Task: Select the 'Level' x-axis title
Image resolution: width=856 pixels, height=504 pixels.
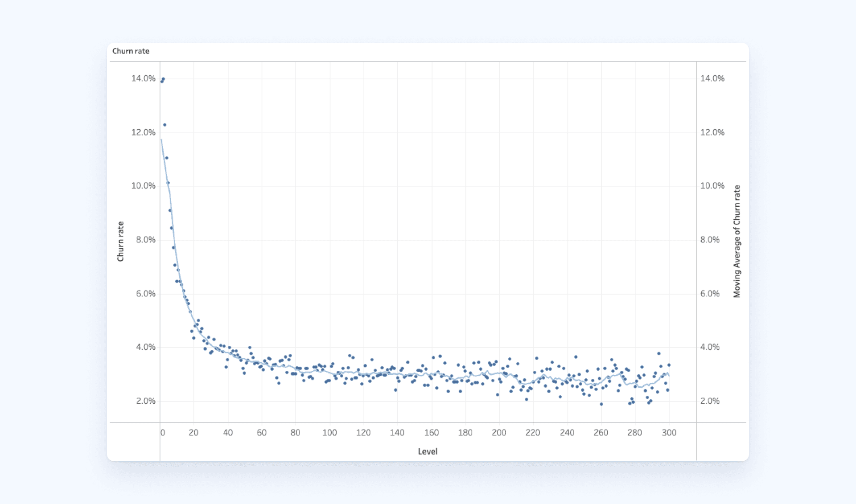Action: pos(428,451)
